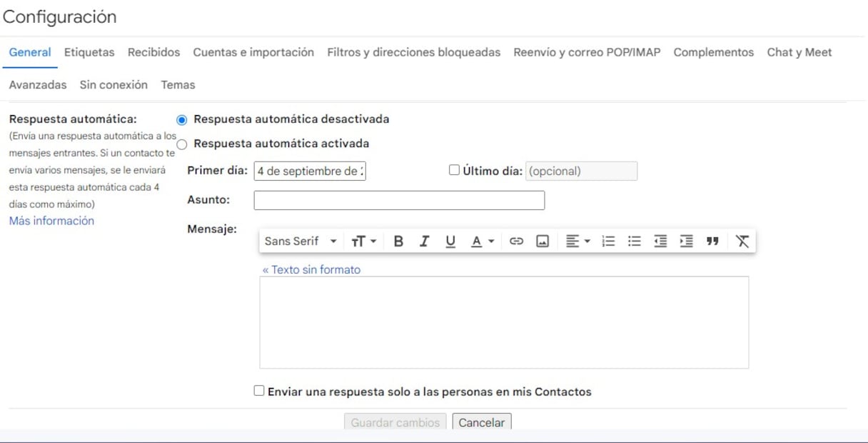868x443 pixels.
Task: Open the Filtros y direcciones bloqueadas tab
Action: (x=413, y=52)
